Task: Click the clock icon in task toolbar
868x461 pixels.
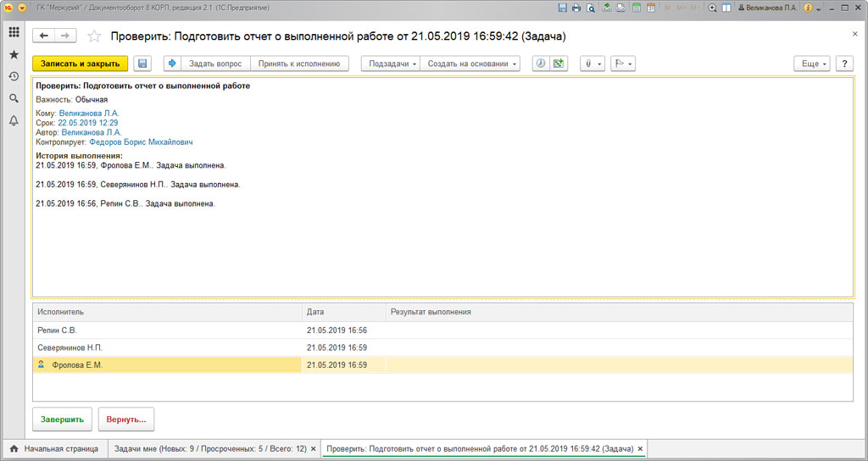Action: pyautogui.click(x=541, y=64)
